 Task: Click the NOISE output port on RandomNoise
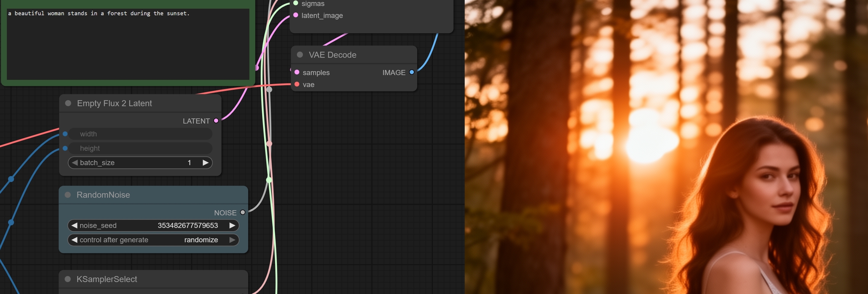242,212
